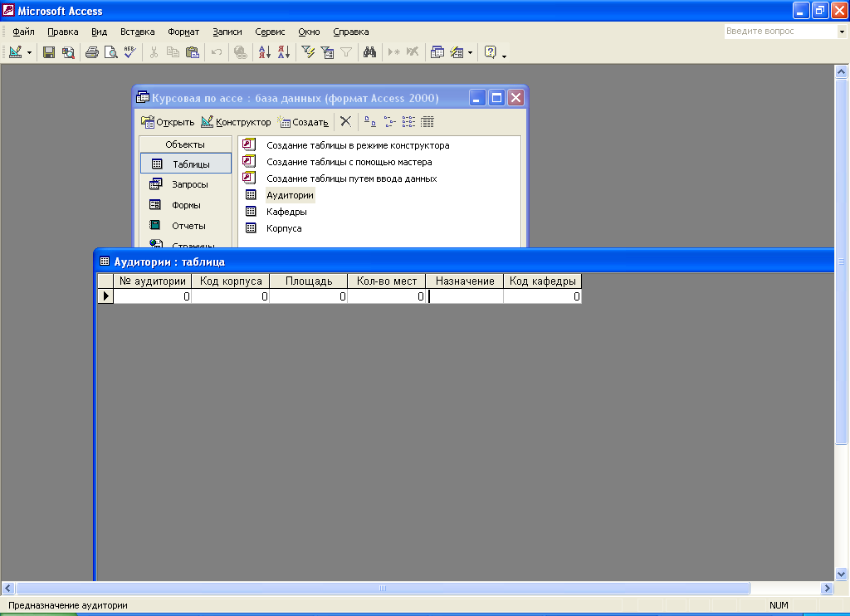Open the Файл menu

click(23, 32)
